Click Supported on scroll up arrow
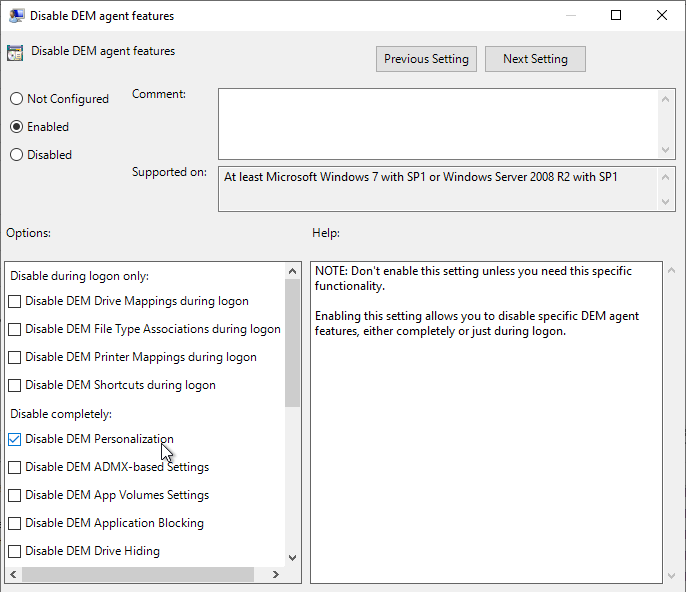Image resolution: width=686 pixels, height=592 pixels. pos(665,177)
